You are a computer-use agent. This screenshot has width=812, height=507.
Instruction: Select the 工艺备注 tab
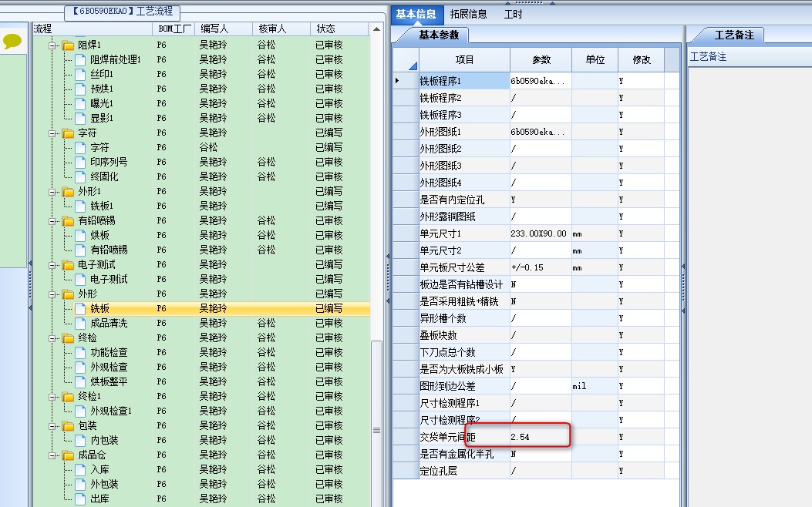(x=734, y=35)
